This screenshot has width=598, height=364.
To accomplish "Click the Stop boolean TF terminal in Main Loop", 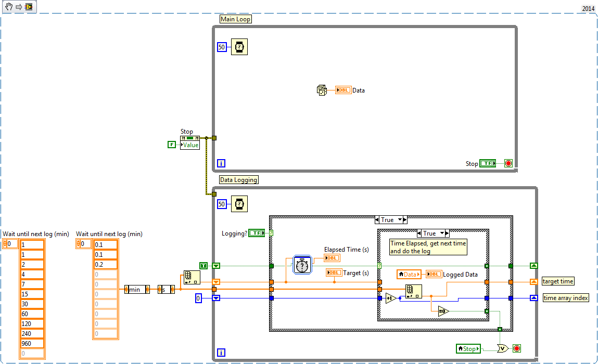I will click(x=488, y=163).
